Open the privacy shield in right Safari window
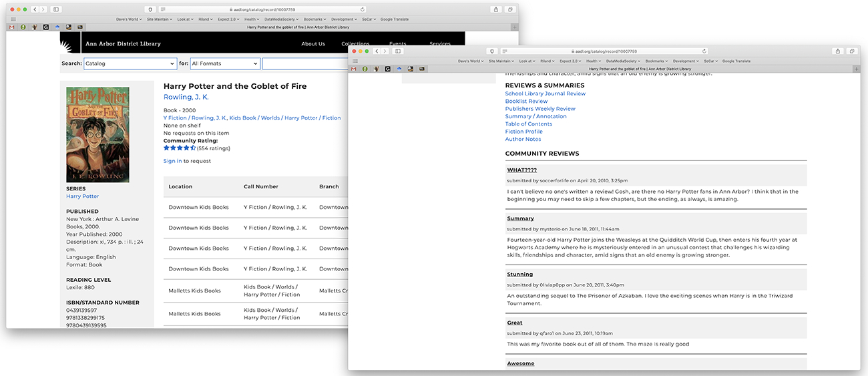 pyautogui.click(x=492, y=51)
